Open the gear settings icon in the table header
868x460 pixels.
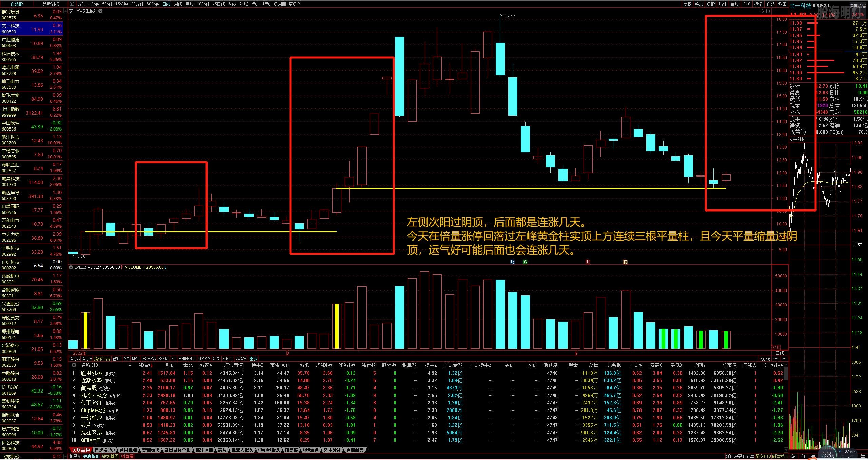[x=74, y=365]
